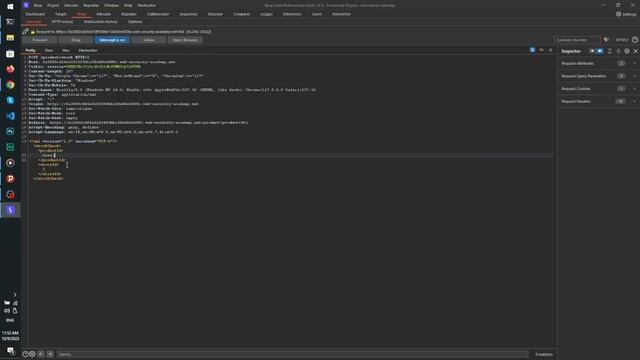Image resolution: width=640 pixels, height=360 pixels.
Task: Open the Collaborator tab
Action: [x=158, y=14]
